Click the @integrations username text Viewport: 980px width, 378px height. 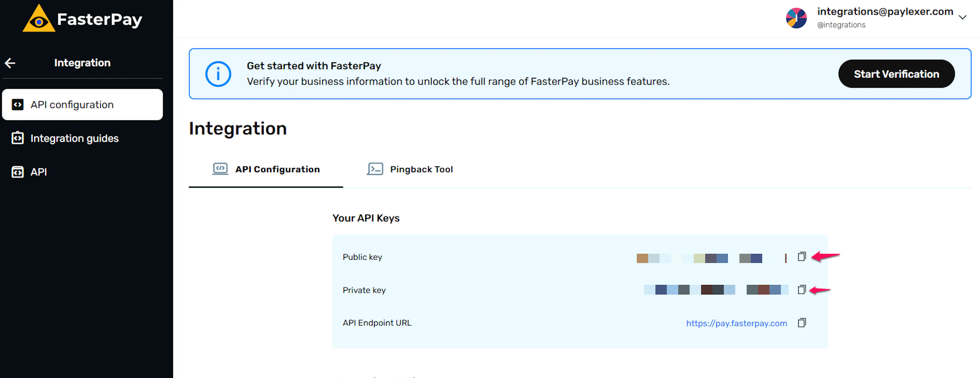841,25
